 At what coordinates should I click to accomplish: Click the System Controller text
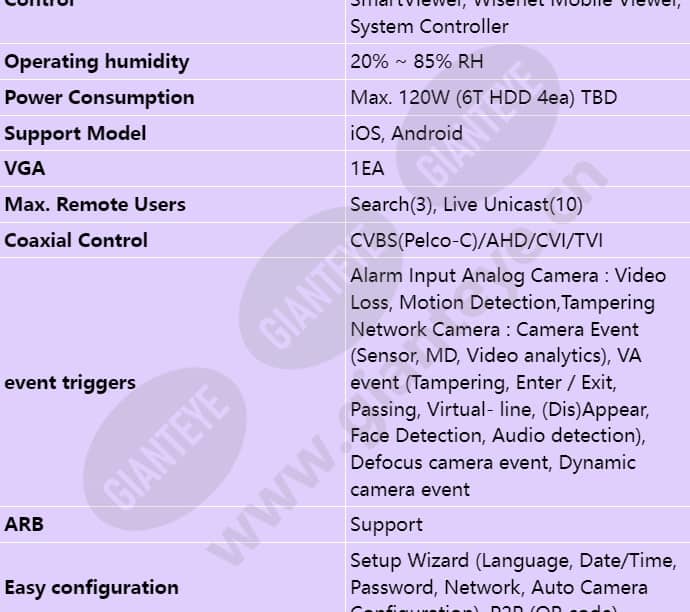pyautogui.click(x=429, y=26)
